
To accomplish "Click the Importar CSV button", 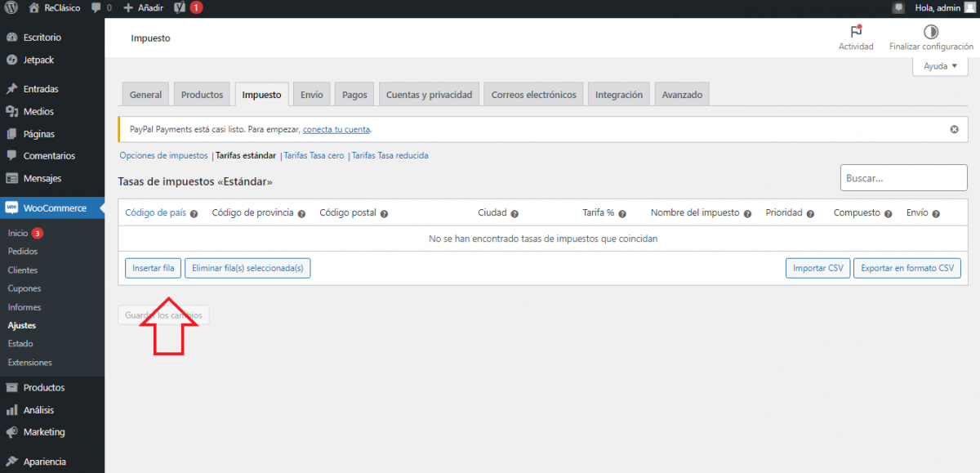I will coord(817,268).
